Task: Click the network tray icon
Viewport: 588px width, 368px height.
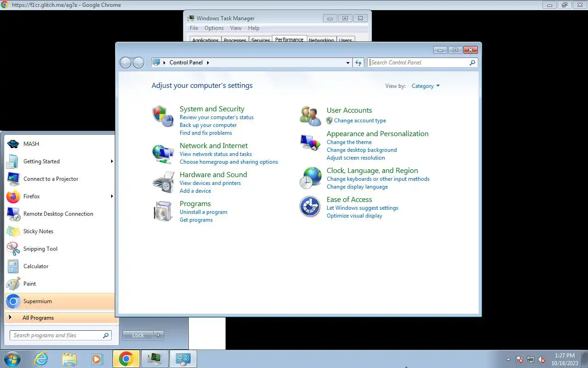Action: (531, 359)
